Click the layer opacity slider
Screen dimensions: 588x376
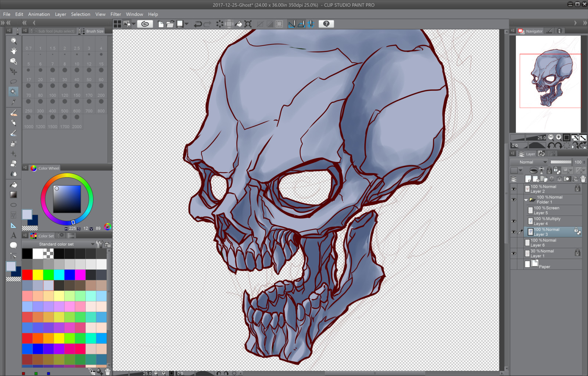click(x=561, y=162)
